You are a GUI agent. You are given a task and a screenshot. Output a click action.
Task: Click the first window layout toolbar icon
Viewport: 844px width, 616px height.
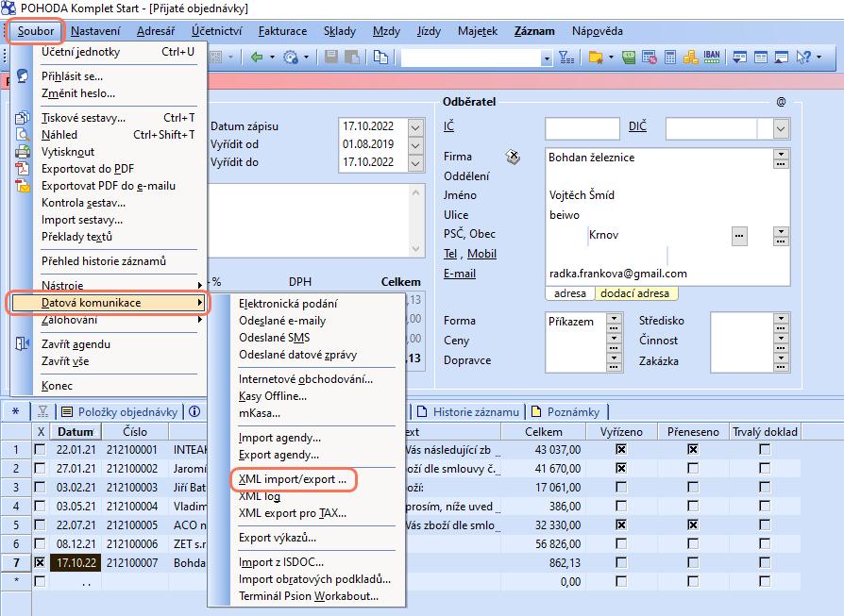point(739,57)
